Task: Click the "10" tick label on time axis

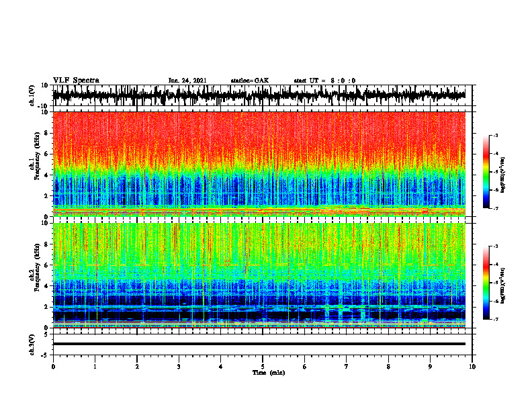Action: [472, 367]
